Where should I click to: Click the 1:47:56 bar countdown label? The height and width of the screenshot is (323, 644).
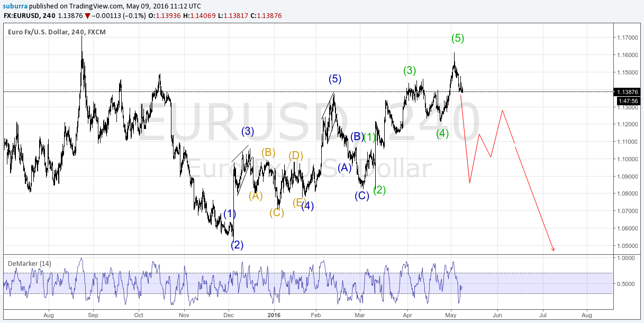point(628,100)
